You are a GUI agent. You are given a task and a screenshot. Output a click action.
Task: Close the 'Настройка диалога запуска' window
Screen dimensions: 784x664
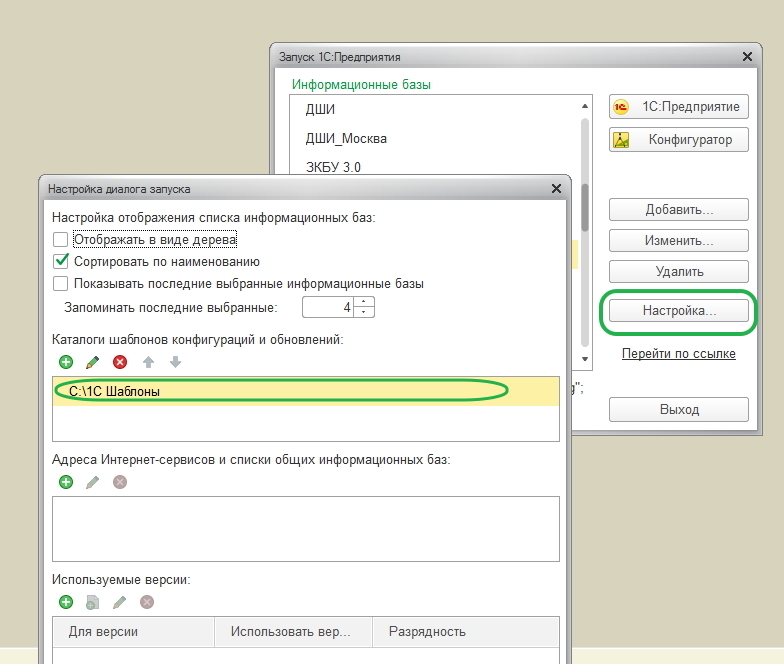tap(556, 188)
